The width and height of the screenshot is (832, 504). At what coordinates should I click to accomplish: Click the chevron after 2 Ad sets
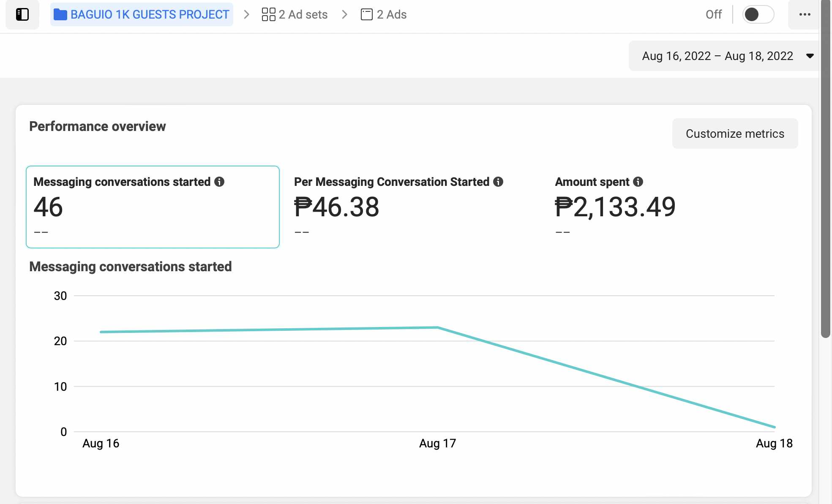[x=345, y=14]
